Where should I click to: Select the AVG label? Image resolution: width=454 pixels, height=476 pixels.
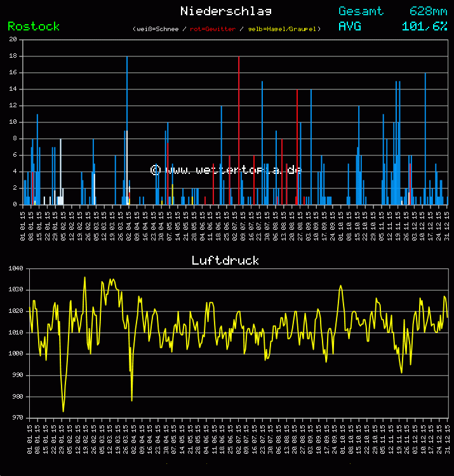[x=350, y=26]
